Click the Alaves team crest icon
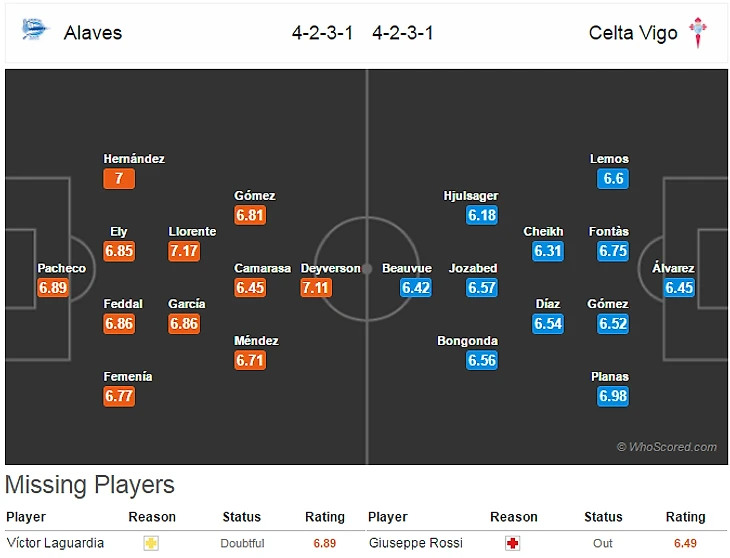Screen dimensions: 730x558 (33, 30)
